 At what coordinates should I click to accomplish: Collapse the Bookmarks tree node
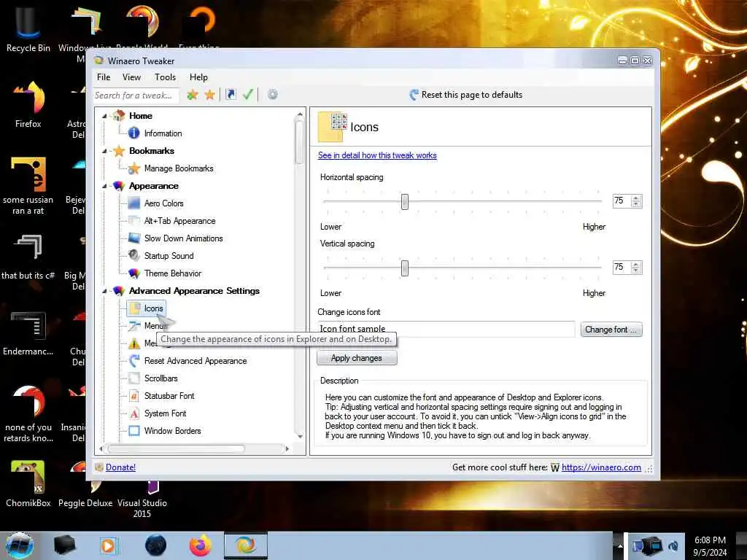point(104,152)
